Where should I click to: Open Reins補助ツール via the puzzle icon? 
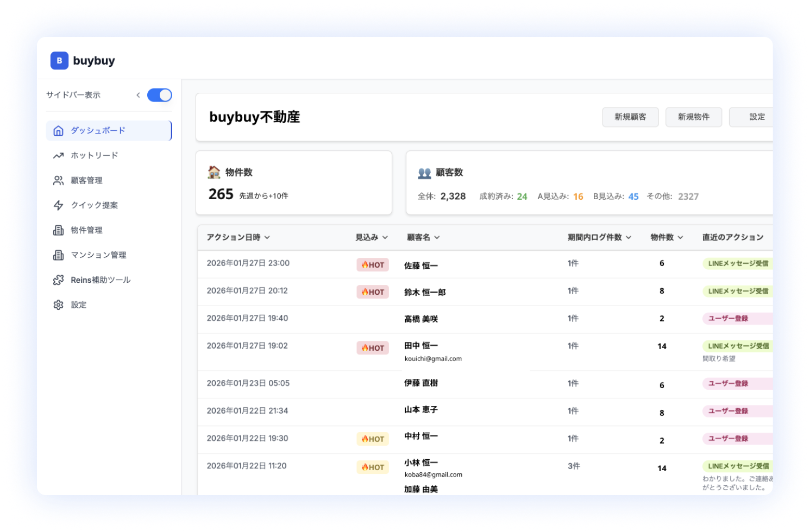click(x=58, y=280)
